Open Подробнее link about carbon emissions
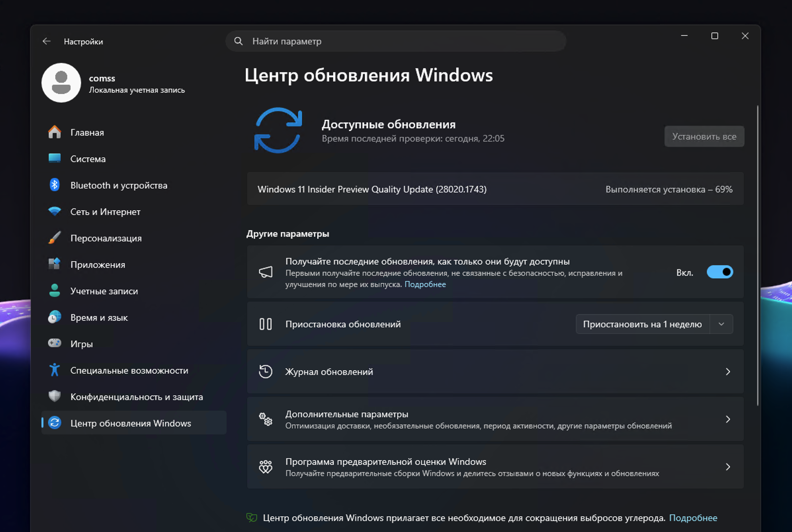This screenshot has height=532, width=792. click(693, 518)
